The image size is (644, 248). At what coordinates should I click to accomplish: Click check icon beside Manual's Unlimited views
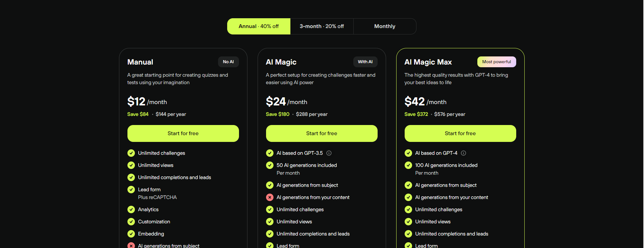131,165
